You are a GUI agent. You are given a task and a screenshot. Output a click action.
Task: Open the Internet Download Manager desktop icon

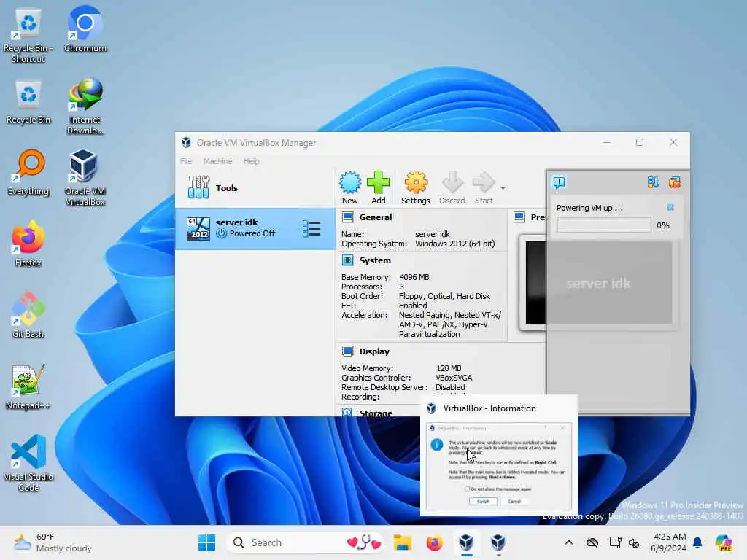pos(85,106)
